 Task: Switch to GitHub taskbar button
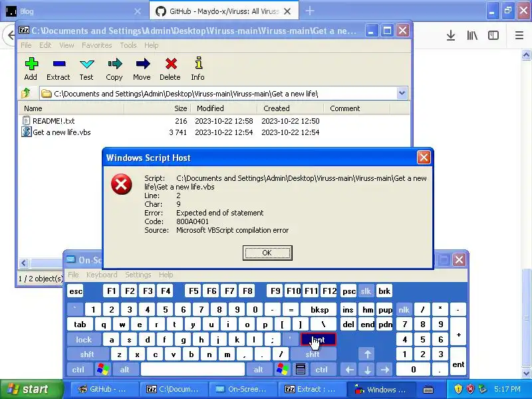pos(105,389)
